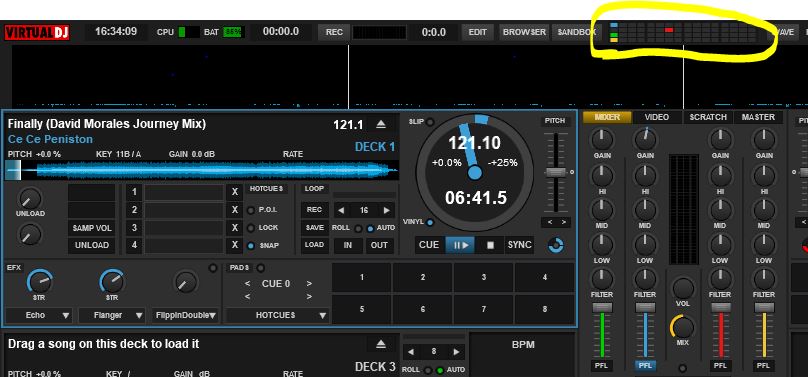This screenshot has width=808, height=377.
Task: Open the Echo effect dropdown
Action: [x=39, y=315]
